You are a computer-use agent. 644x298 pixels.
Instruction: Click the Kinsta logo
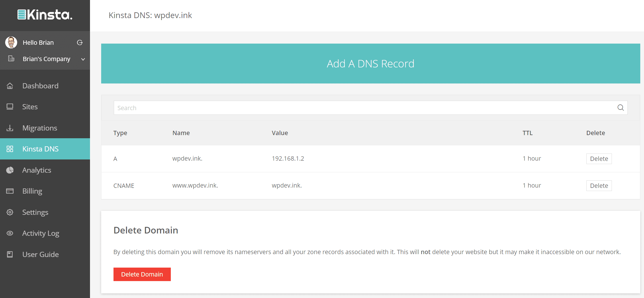point(45,15)
